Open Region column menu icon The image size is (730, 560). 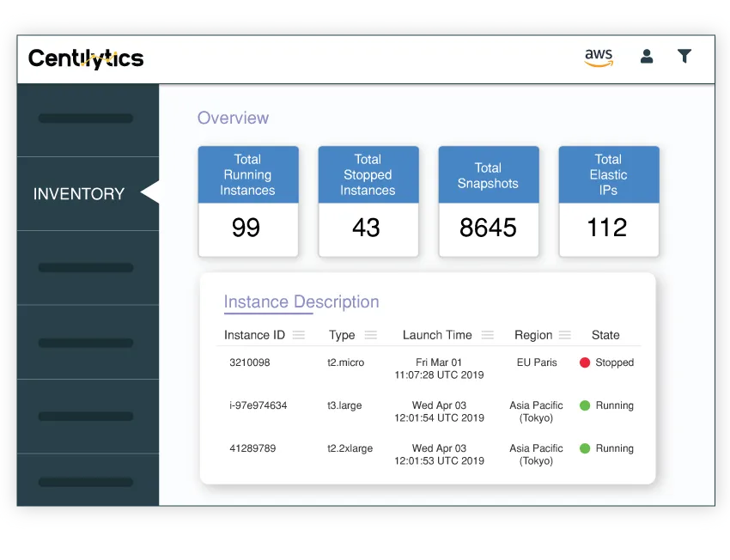tap(565, 335)
